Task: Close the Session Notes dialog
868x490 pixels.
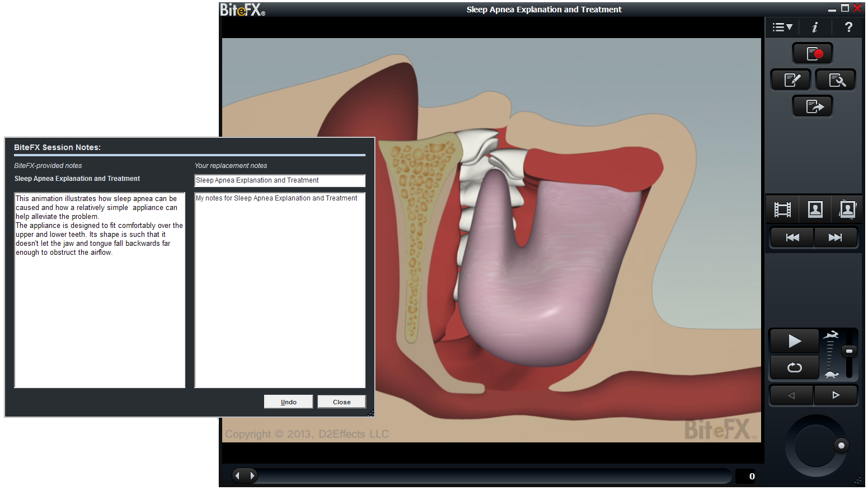Action: coord(341,402)
